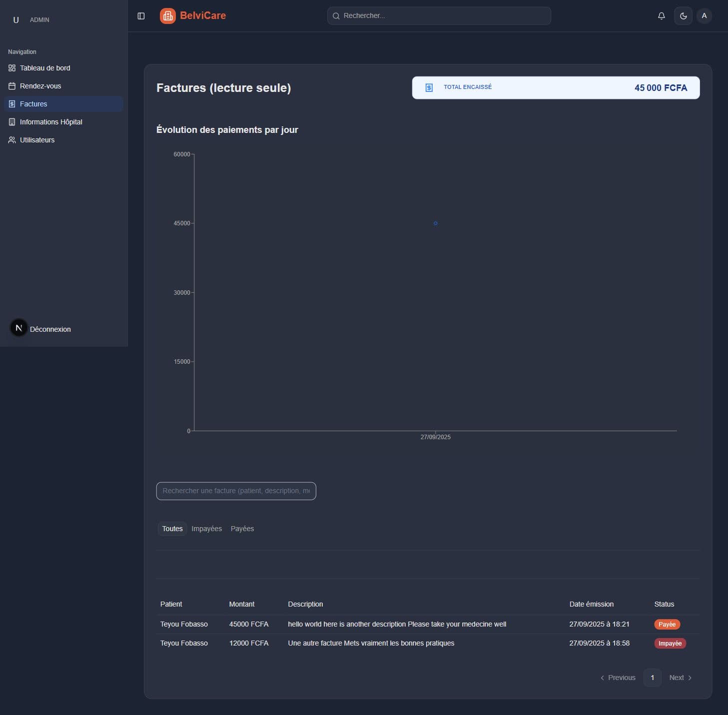728x715 pixels.
Task: Click the BelviCare logo icon
Action: coord(168,16)
